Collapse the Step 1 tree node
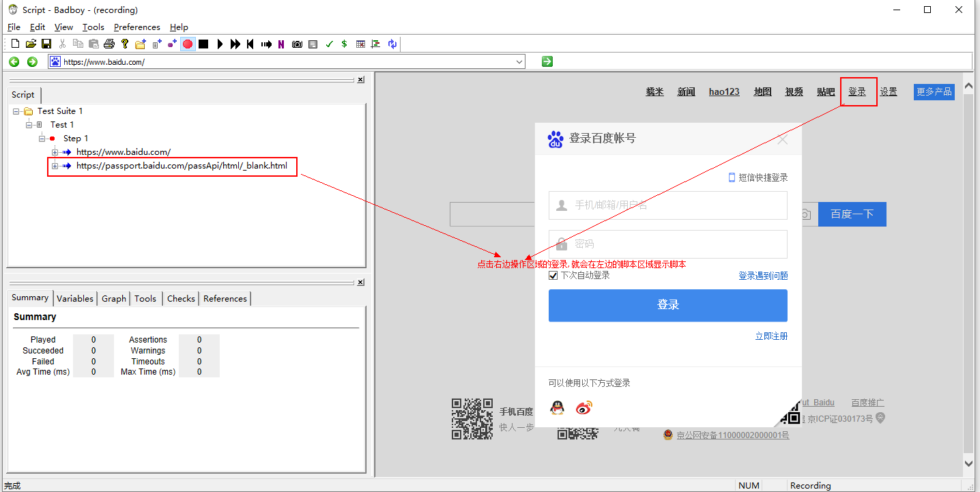980x492 pixels. tap(42, 139)
